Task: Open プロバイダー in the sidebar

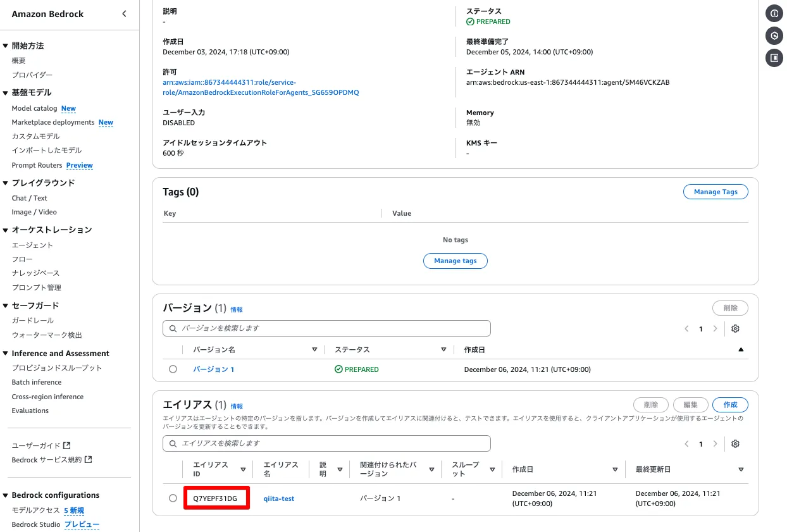Action: [x=32, y=75]
